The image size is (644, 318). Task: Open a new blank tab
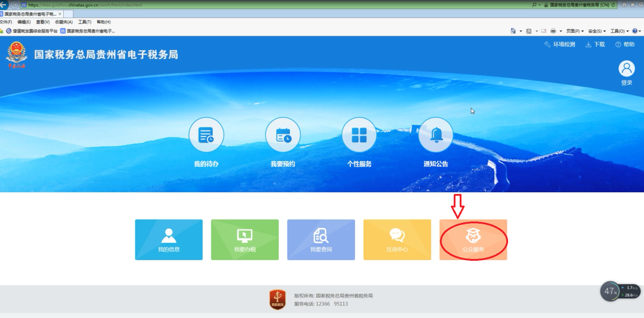(68, 14)
